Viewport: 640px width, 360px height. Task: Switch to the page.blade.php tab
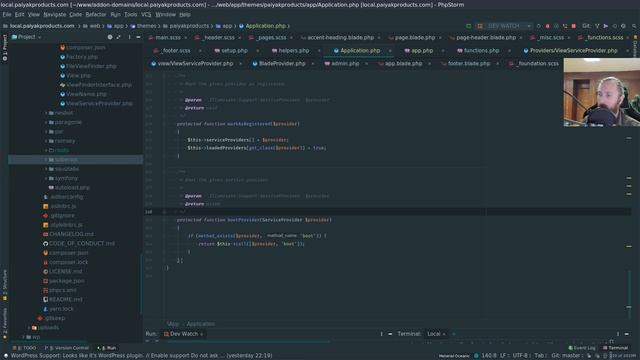click(x=415, y=38)
